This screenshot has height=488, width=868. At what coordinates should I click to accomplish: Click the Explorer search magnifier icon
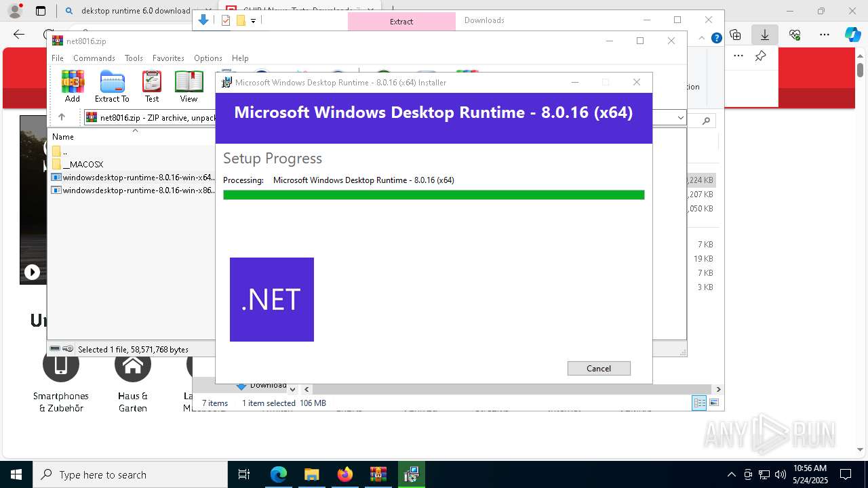706,121
